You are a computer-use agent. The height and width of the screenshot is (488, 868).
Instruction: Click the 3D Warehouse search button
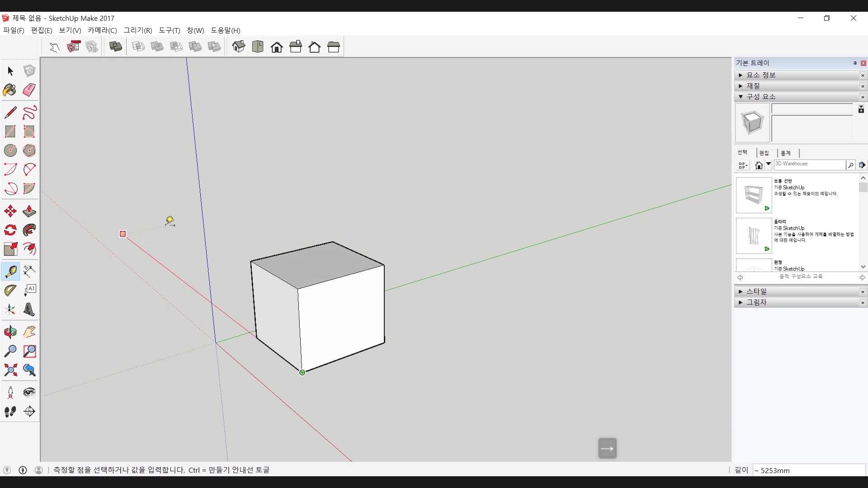pos(850,165)
